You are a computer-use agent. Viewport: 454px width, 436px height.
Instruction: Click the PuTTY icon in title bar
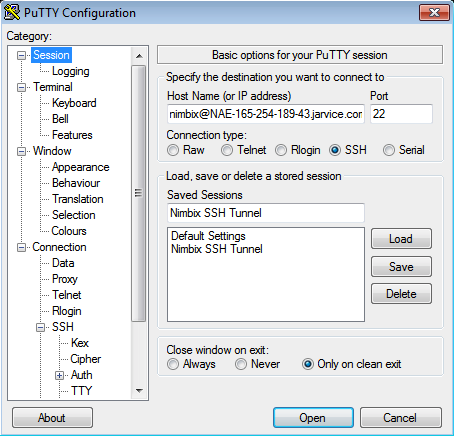click(x=12, y=12)
